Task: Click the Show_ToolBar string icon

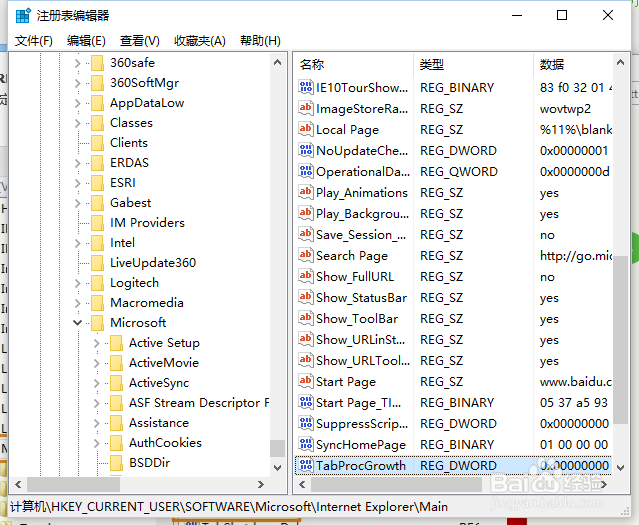Action: 306,318
